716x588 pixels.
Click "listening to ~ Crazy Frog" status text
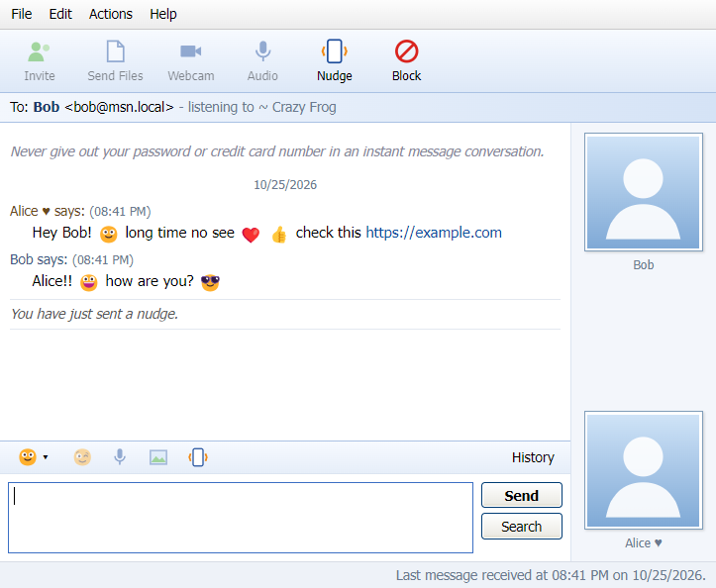[262, 107]
